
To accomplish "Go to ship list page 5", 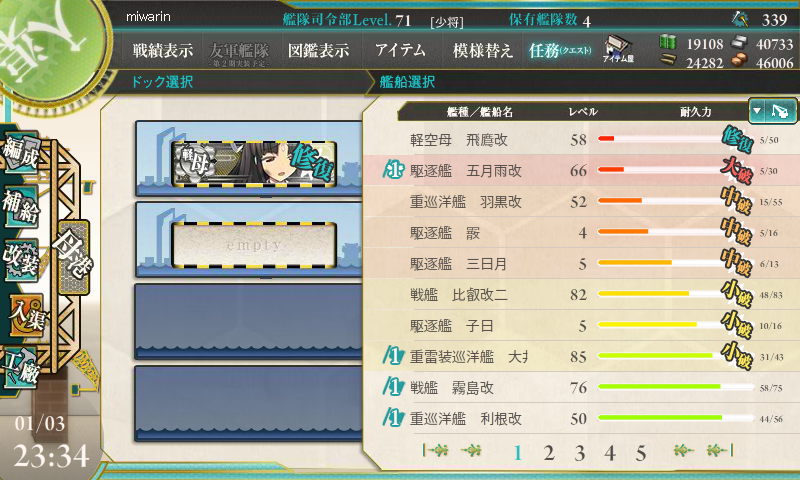I will [x=641, y=452].
